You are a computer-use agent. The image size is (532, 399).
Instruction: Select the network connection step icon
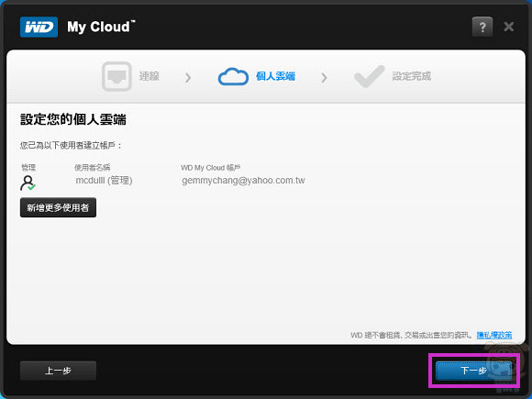[116, 76]
